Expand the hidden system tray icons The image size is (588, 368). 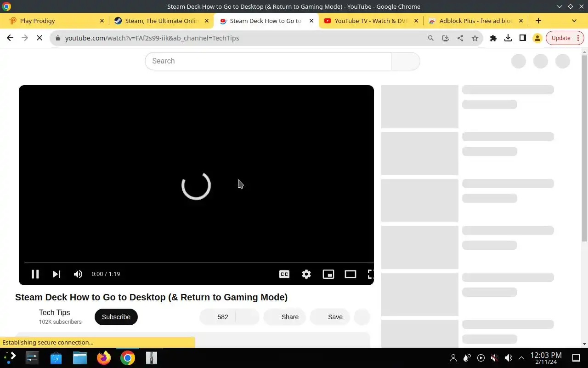[521, 358]
